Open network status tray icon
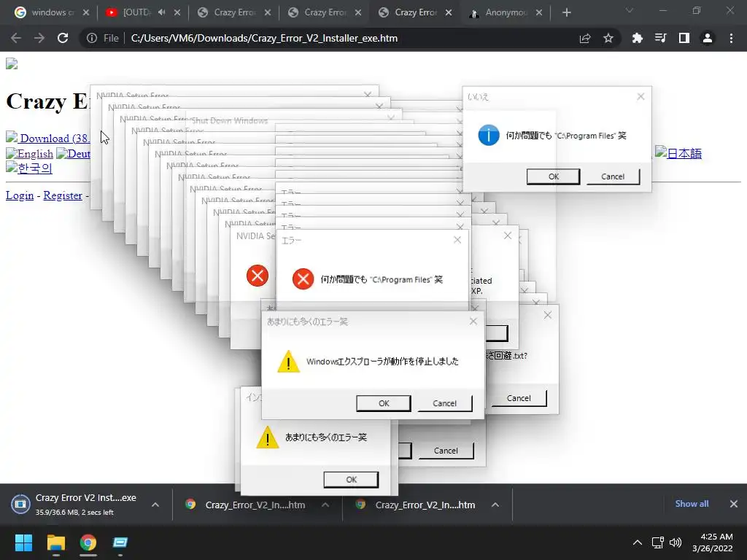The height and width of the screenshot is (560, 747). pyautogui.click(x=658, y=542)
